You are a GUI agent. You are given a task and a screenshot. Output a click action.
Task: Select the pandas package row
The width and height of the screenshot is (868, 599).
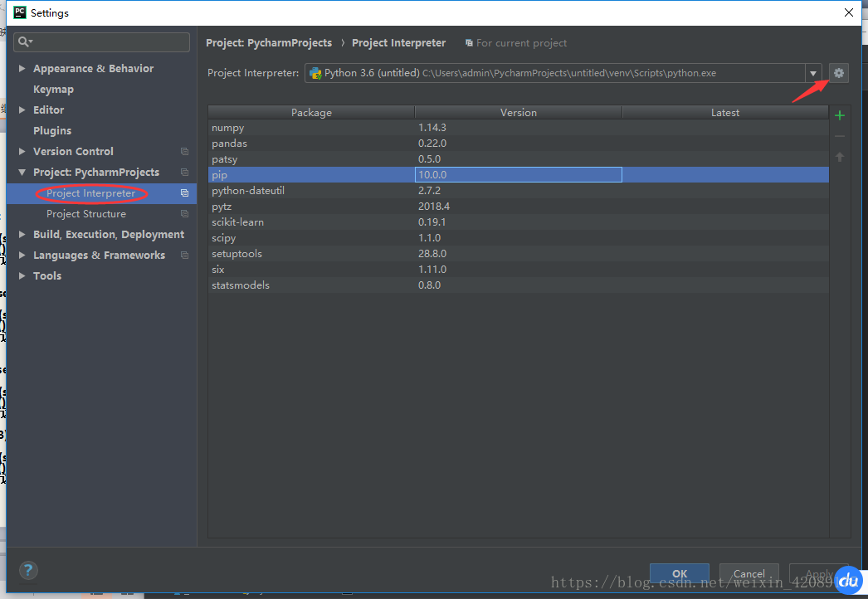pyautogui.click(x=518, y=144)
